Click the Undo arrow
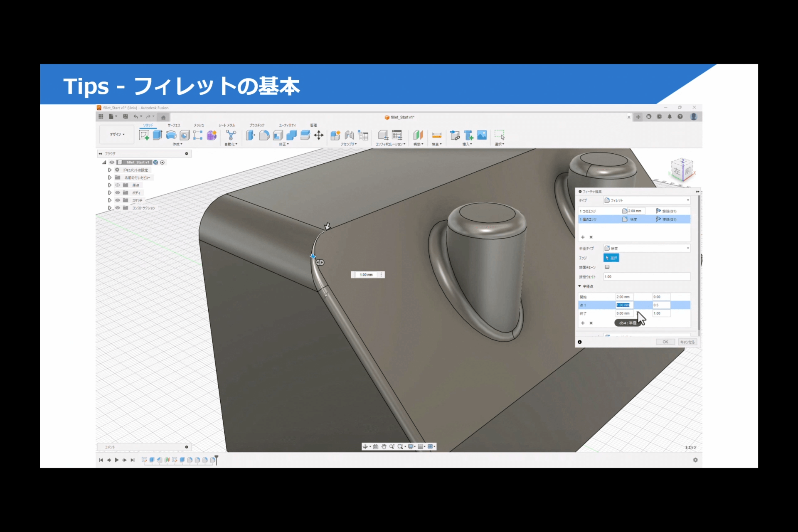 (136, 117)
